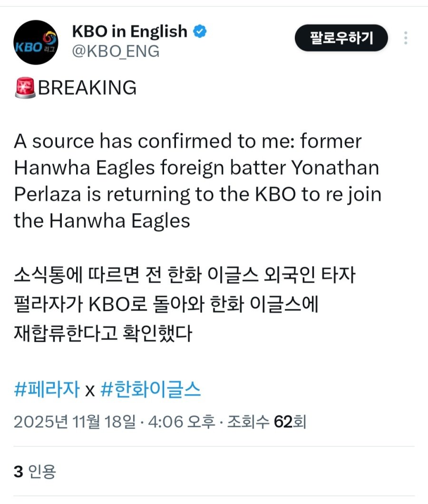Open the KBO in English display name

click(x=129, y=32)
